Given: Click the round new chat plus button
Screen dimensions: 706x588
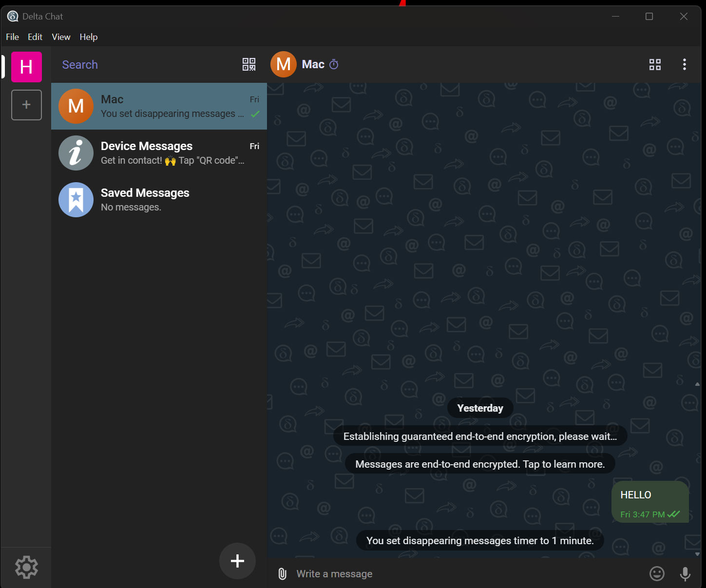Looking at the screenshot, I should point(237,561).
